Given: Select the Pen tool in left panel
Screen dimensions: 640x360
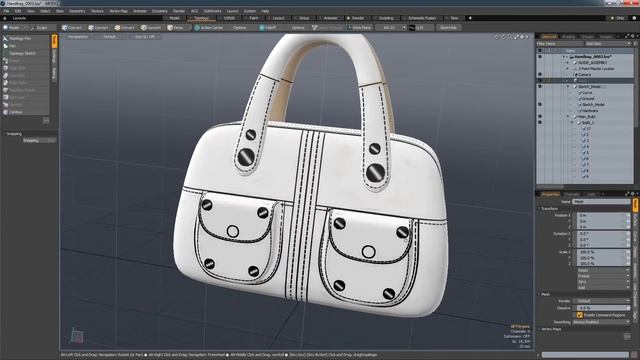Looking at the screenshot, I should coord(25,46).
